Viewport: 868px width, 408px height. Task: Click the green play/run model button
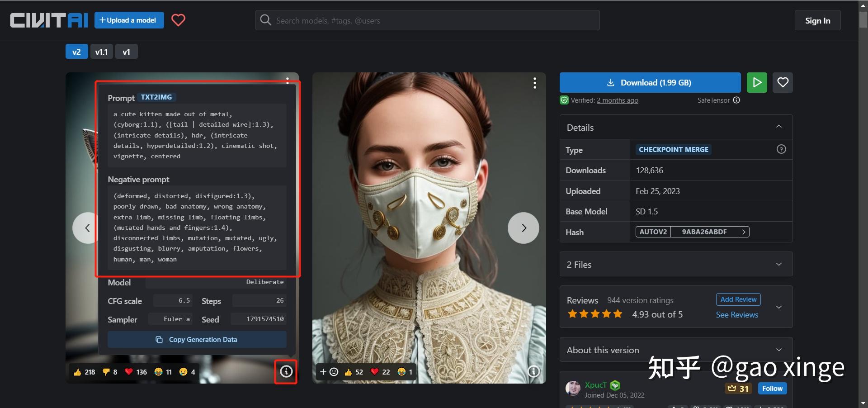coord(757,82)
